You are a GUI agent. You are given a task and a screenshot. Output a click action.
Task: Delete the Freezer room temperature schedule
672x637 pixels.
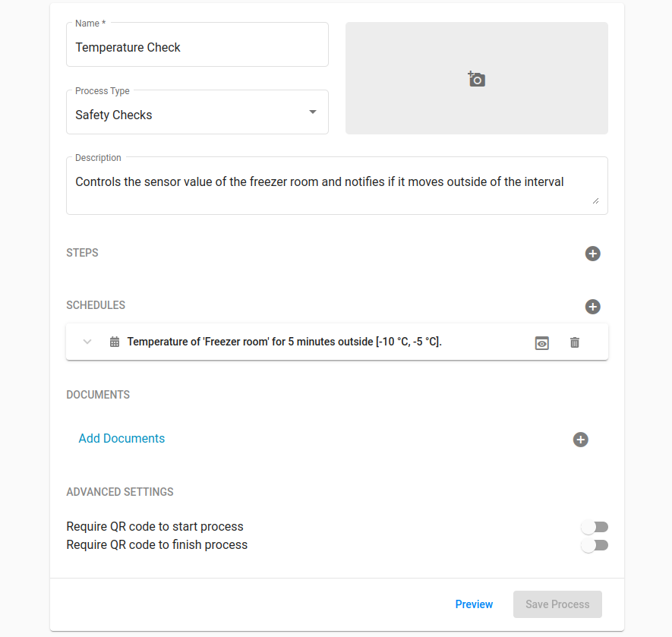tap(574, 342)
